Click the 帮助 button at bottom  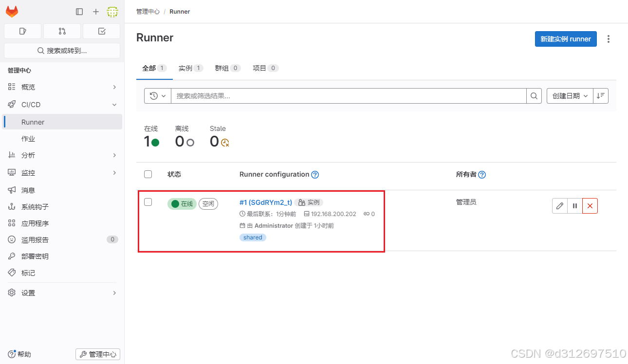tap(19, 354)
